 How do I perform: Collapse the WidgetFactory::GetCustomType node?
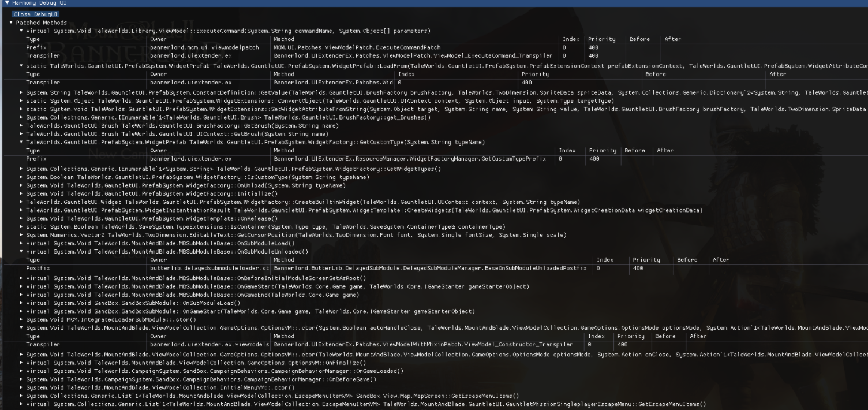tap(21, 142)
